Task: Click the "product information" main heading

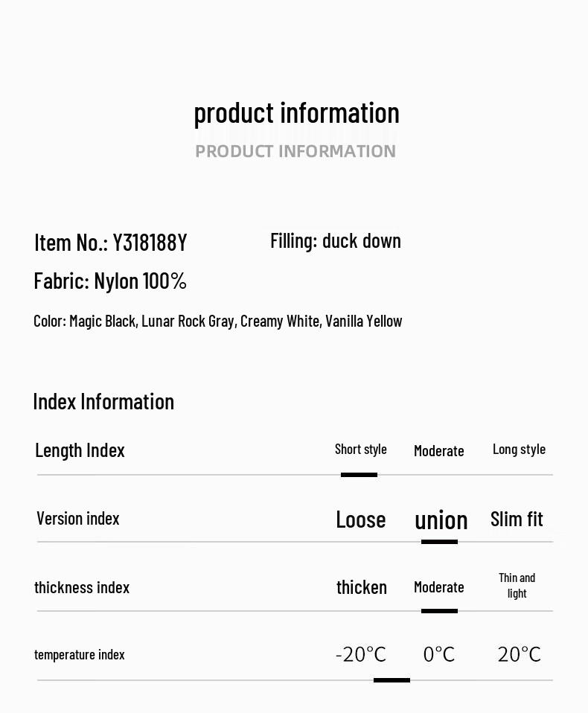Action: point(296,113)
